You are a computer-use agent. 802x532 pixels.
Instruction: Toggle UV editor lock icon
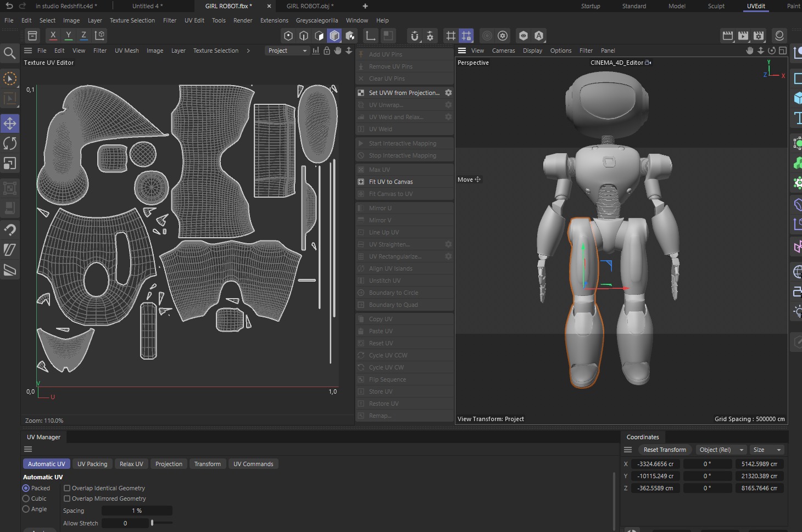tap(327, 51)
